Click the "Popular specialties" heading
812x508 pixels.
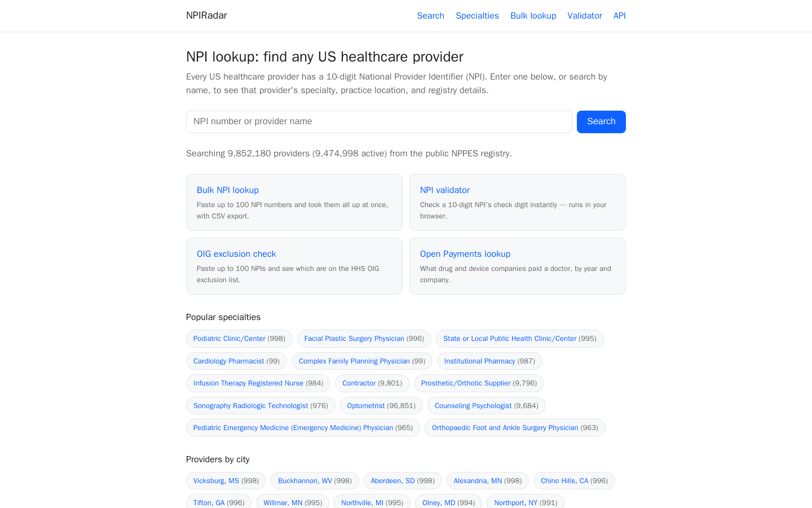pos(223,317)
